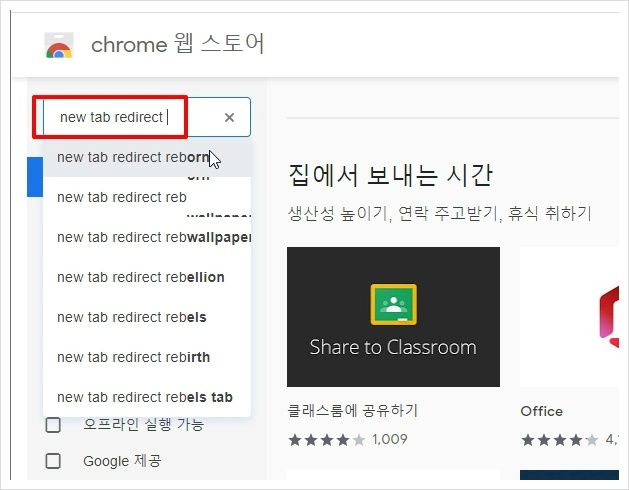The width and height of the screenshot is (629, 490).
Task: Open the Share to Classroom thumbnail
Action: pyautogui.click(x=393, y=317)
